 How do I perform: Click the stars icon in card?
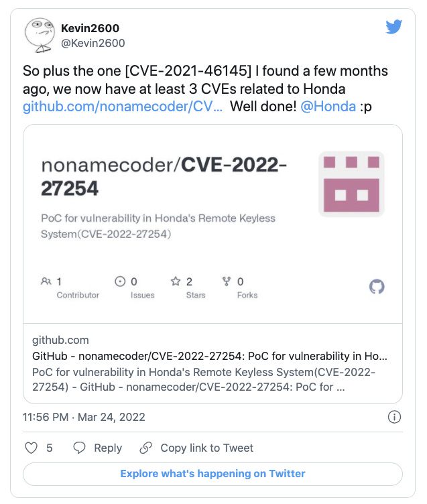[x=176, y=281]
